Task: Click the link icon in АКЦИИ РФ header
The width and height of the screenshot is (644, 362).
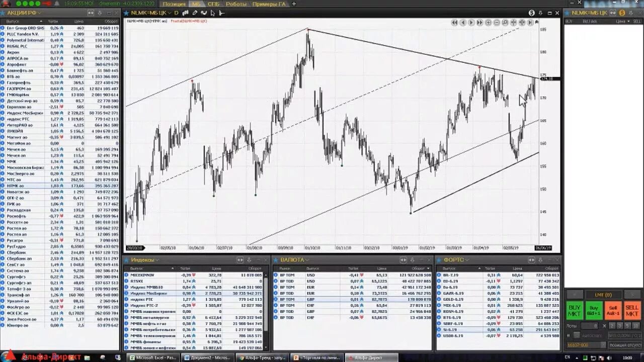Action: click(91, 13)
